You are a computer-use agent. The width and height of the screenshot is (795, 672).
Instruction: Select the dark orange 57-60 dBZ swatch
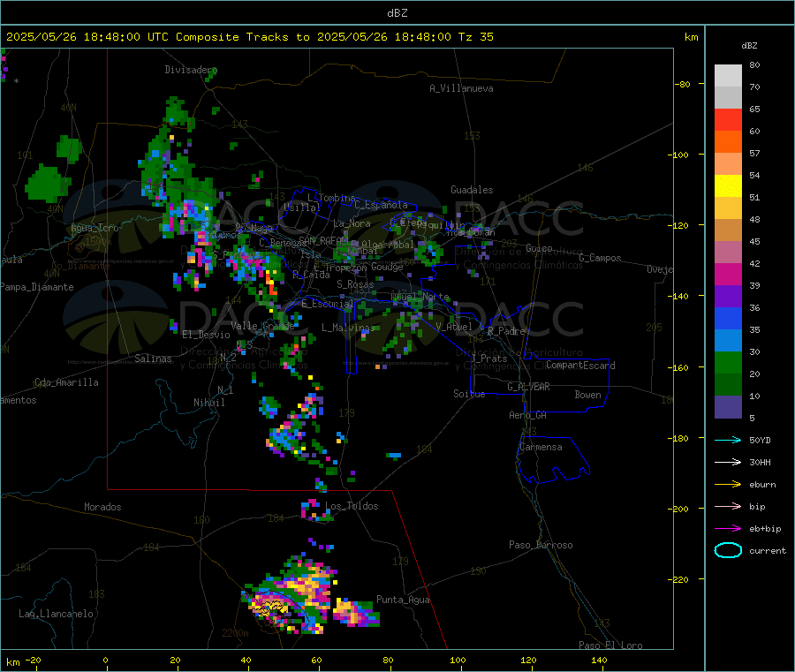point(728,142)
